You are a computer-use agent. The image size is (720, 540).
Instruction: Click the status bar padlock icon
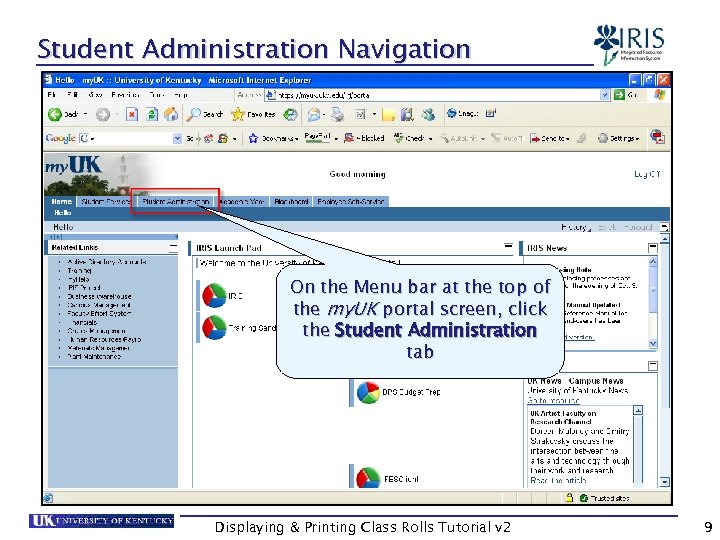click(x=569, y=497)
